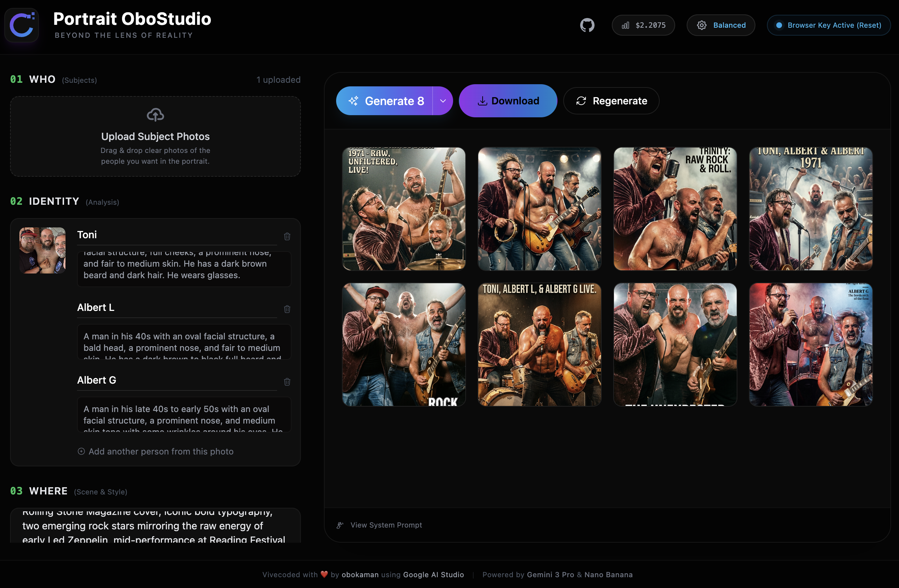Click the uploaded subject photo thumbnail

[x=42, y=250]
